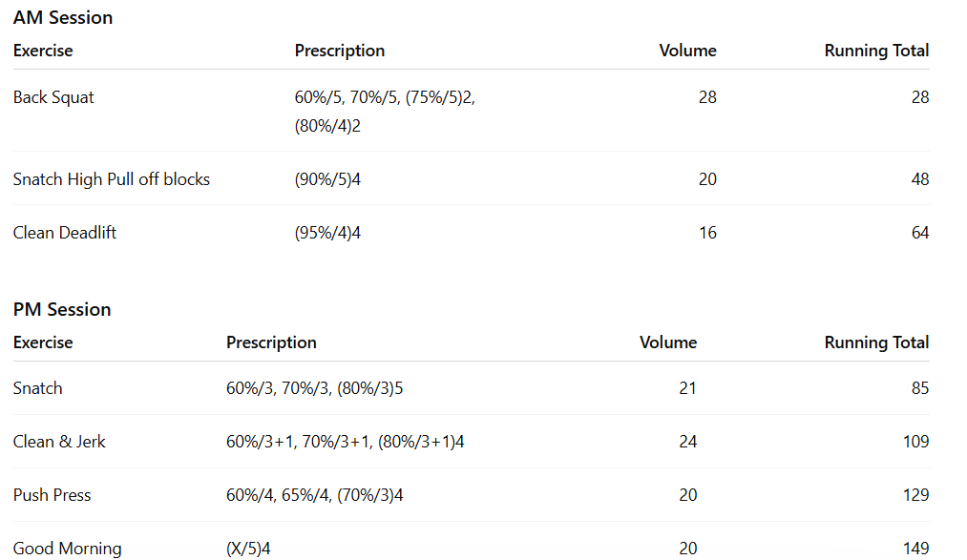Click the Back Squat prescription text
967x560 pixels.
[x=385, y=111]
